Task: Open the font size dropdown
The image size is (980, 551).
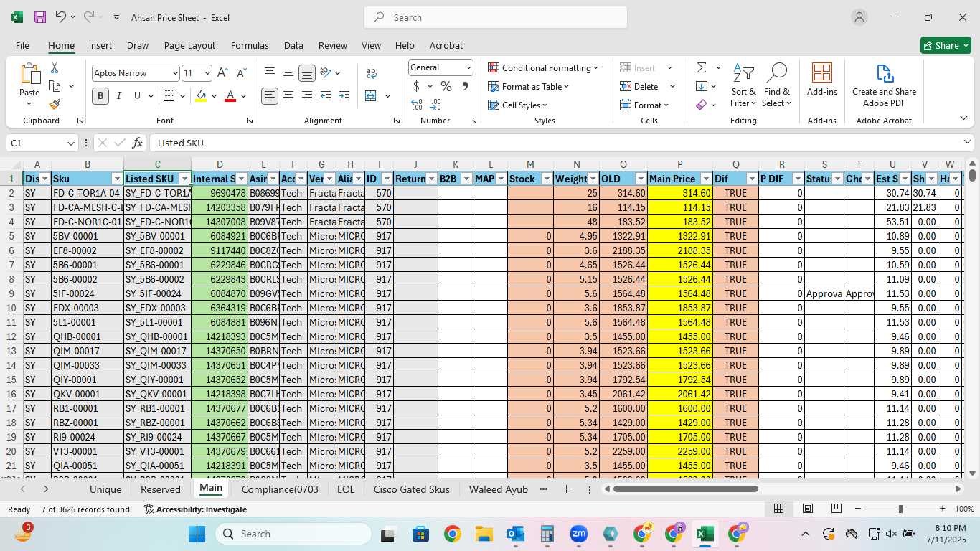Action: tap(207, 73)
